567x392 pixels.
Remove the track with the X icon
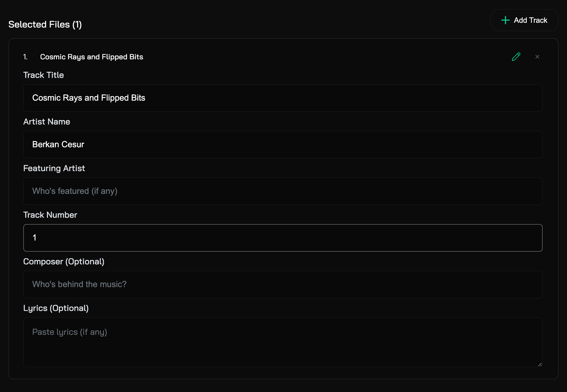coord(537,57)
